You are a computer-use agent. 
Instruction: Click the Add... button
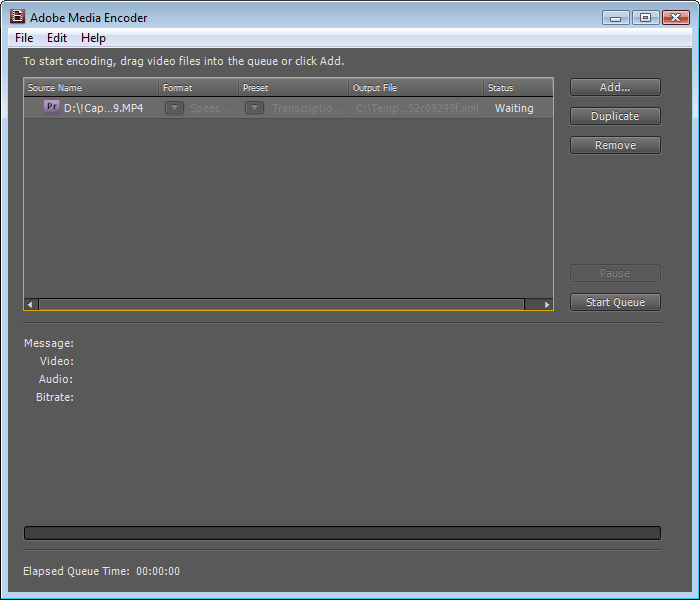[615, 87]
